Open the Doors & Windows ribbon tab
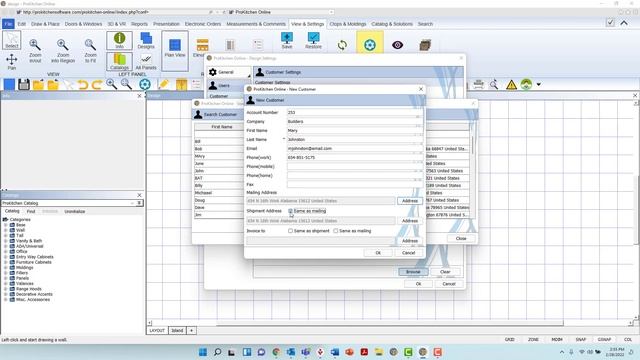Screen dimensions: 640x360 pos(83,24)
